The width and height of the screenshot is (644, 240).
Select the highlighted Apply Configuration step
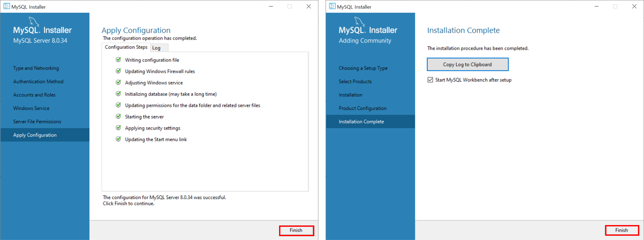[x=45, y=135]
